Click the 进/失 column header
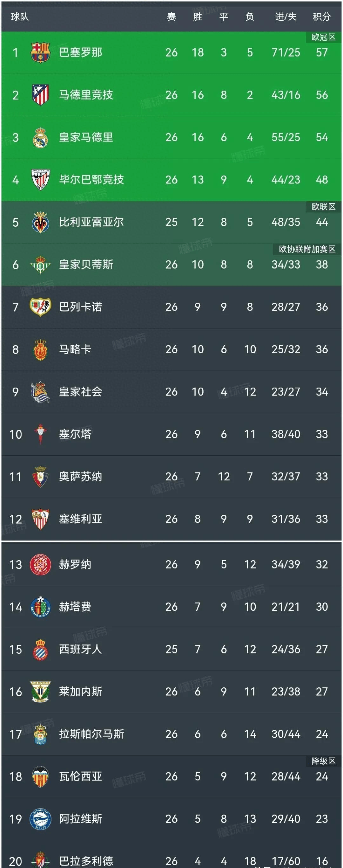 (286, 17)
